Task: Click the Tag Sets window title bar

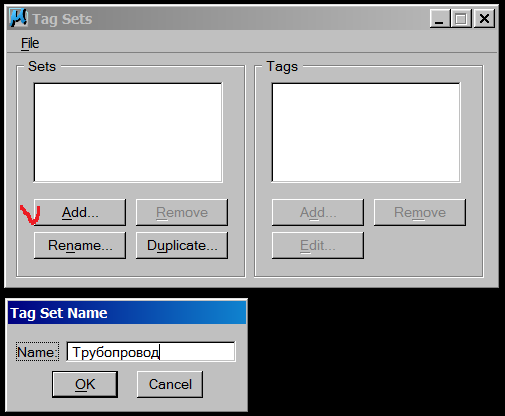Action: coord(227,18)
